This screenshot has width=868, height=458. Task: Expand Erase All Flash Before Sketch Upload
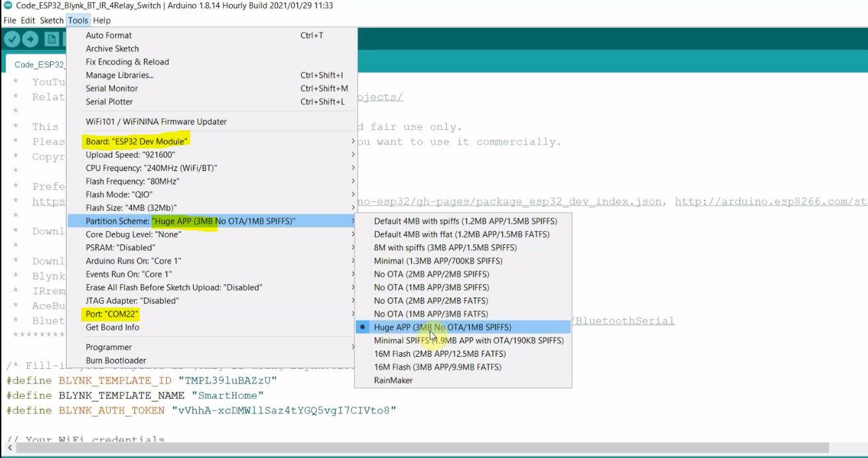212,288
